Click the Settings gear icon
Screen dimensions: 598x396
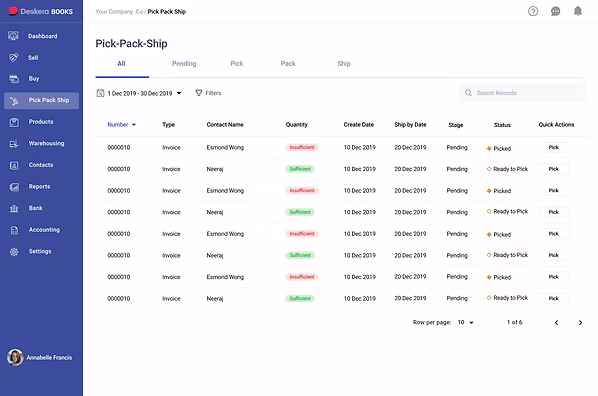[x=14, y=252]
